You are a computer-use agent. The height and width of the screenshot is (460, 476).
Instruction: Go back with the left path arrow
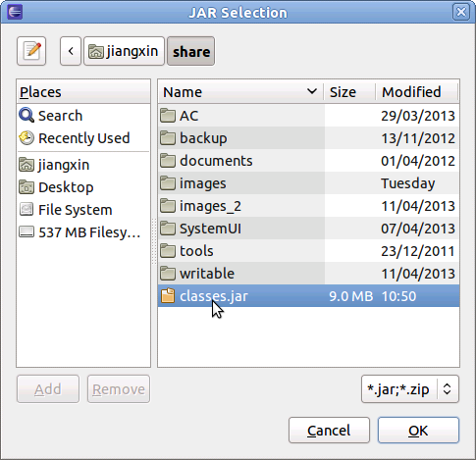click(71, 51)
